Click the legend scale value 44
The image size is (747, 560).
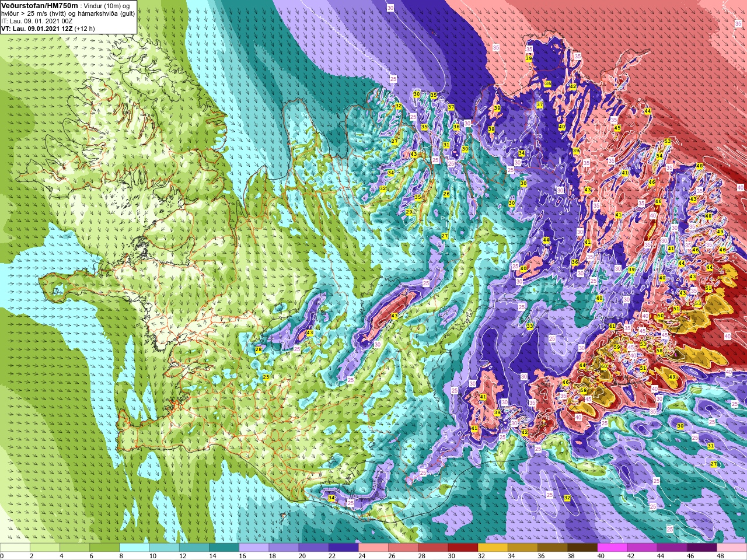coord(661,556)
